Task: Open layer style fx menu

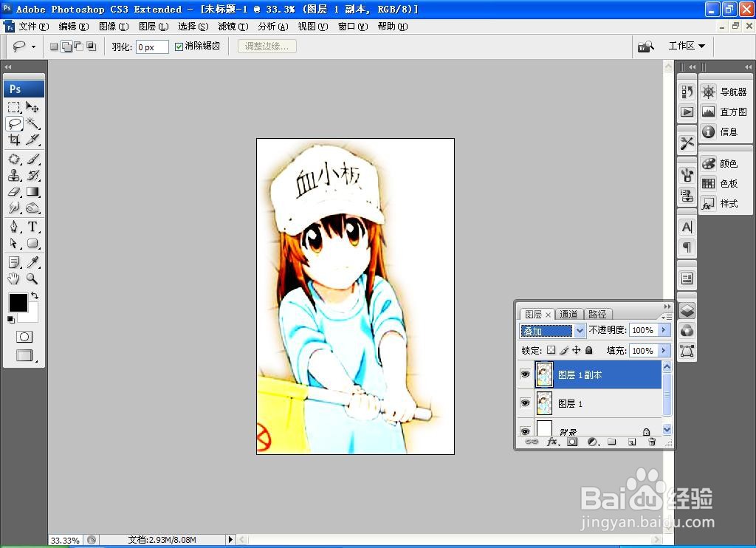Action: 553,442
